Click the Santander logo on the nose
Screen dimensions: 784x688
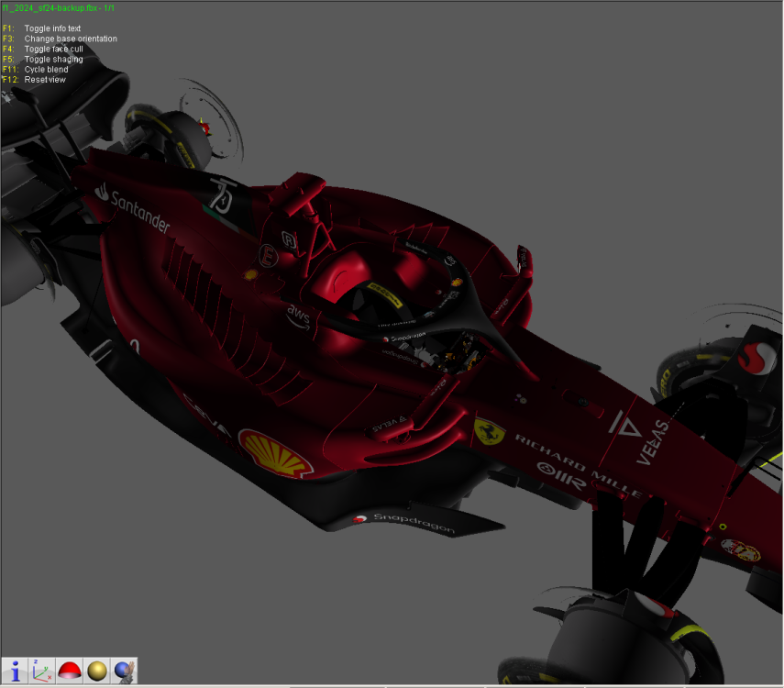click(136, 210)
